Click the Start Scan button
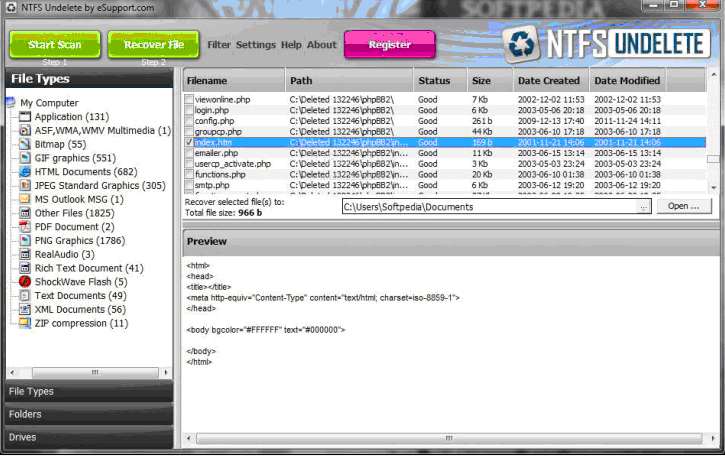725x456 pixels. 55,44
